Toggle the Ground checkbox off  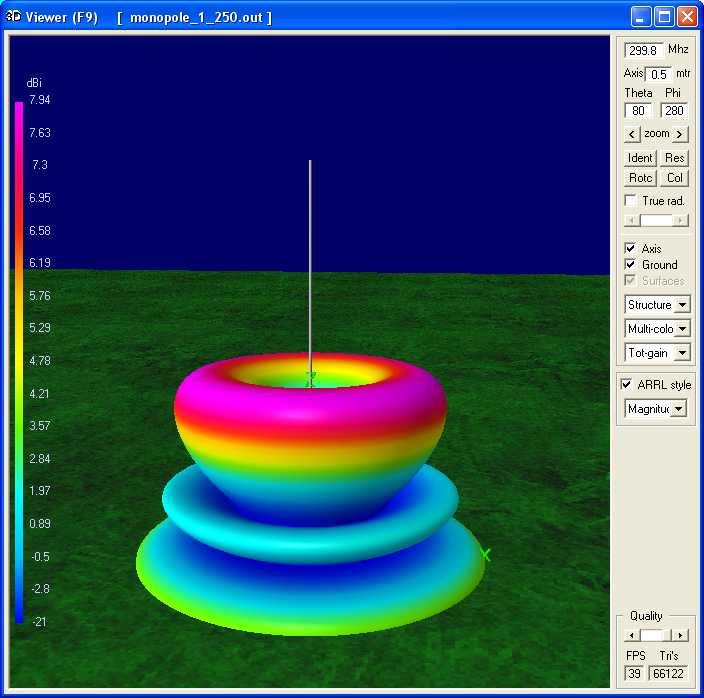click(630, 265)
